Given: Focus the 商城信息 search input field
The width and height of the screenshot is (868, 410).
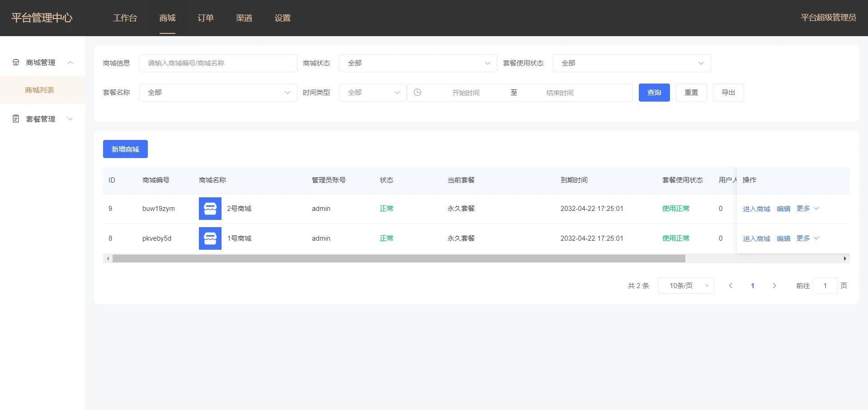Looking at the screenshot, I should (x=218, y=63).
